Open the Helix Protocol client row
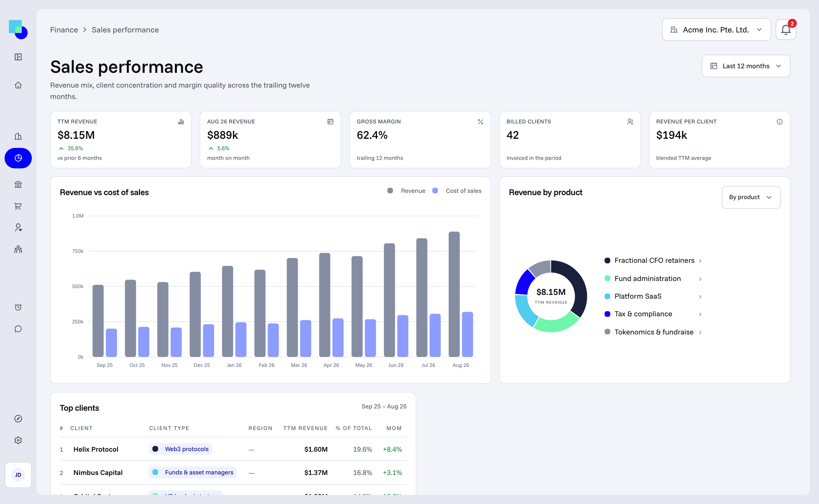The image size is (819, 504). tap(233, 449)
